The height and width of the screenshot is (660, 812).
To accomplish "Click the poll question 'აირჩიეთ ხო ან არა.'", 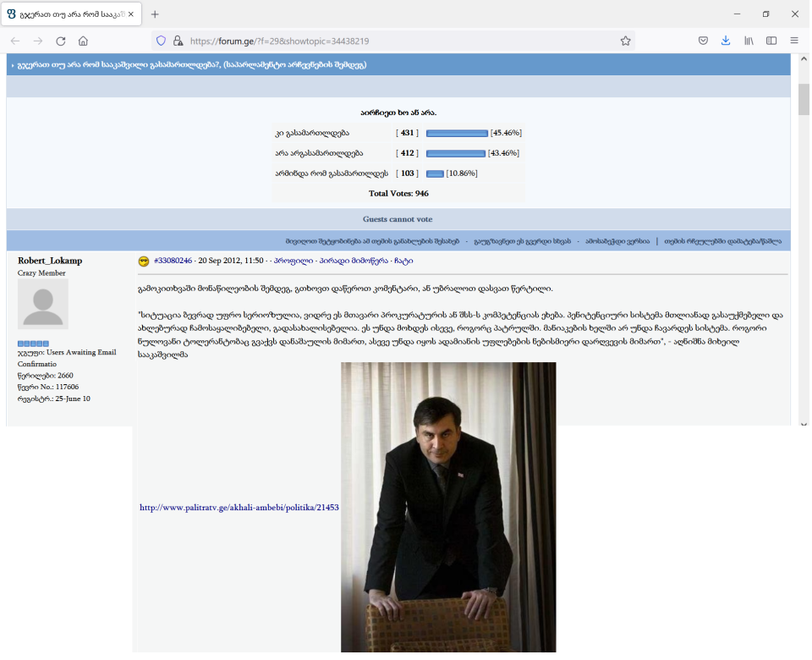I will [x=398, y=113].
